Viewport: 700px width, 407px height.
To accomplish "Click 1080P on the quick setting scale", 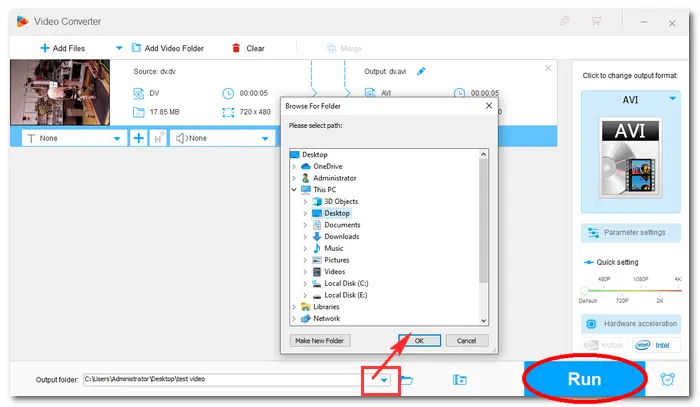I will click(640, 279).
